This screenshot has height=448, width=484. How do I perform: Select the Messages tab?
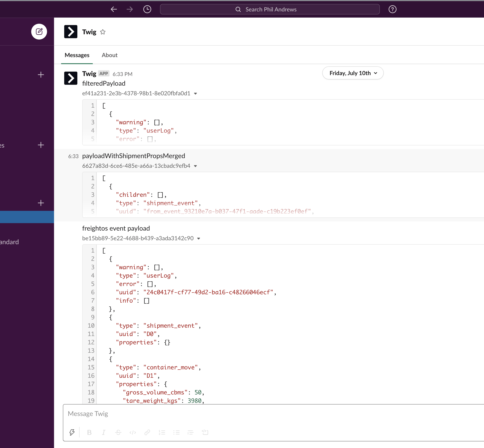coord(77,55)
